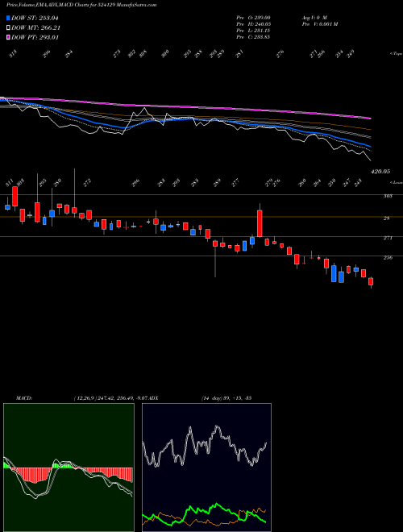This screenshot has width=403, height=532.
Task: Click the DOW PT: 293.01 label
Action: (35, 37)
